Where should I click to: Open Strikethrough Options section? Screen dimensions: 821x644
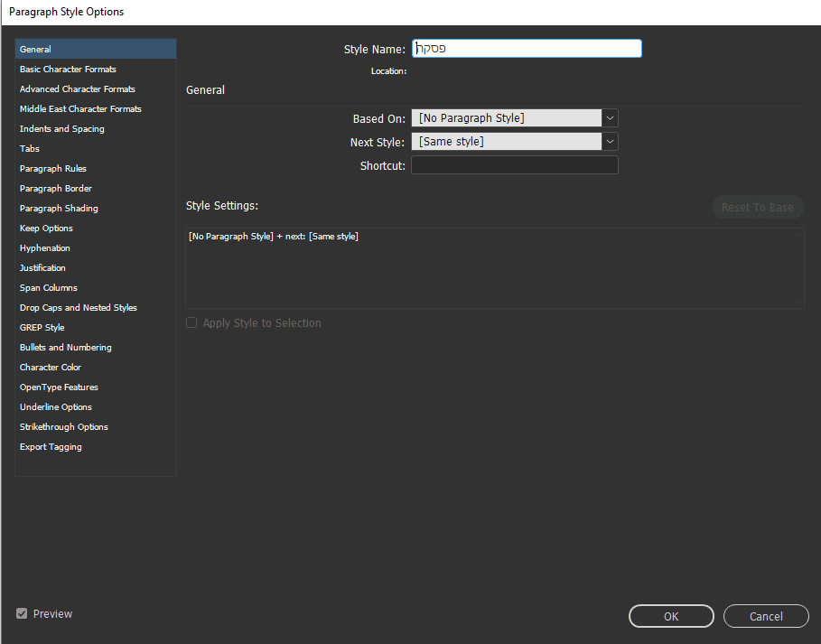pyautogui.click(x=96, y=427)
